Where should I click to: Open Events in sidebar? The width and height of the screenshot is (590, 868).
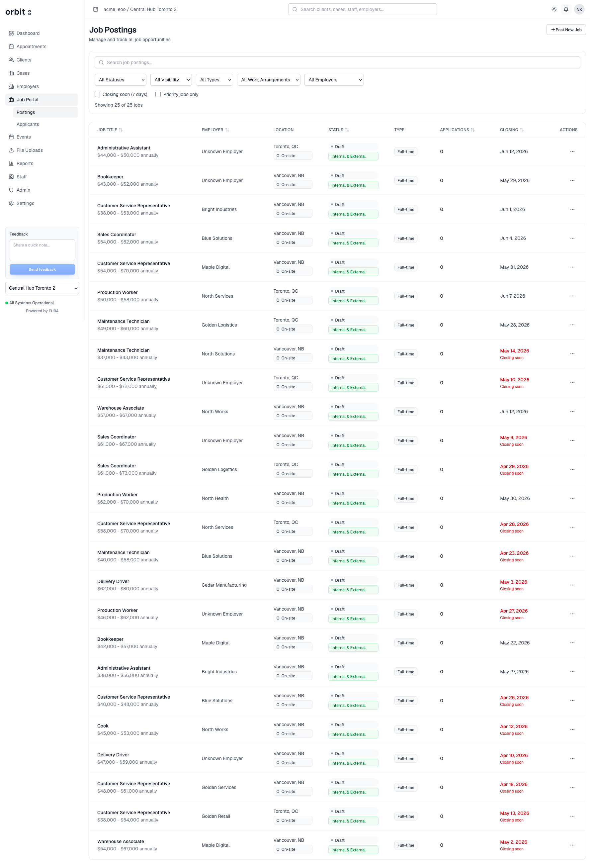click(42, 137)
